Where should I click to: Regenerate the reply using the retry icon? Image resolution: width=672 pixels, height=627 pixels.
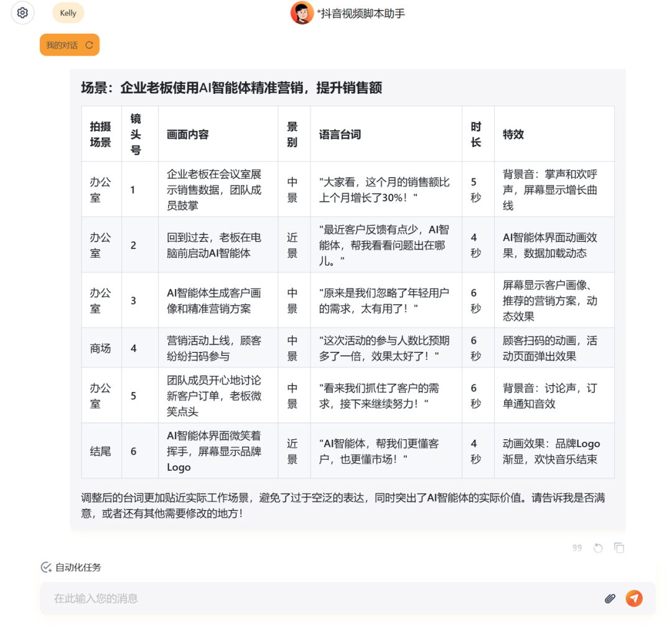tap(598, 547)
